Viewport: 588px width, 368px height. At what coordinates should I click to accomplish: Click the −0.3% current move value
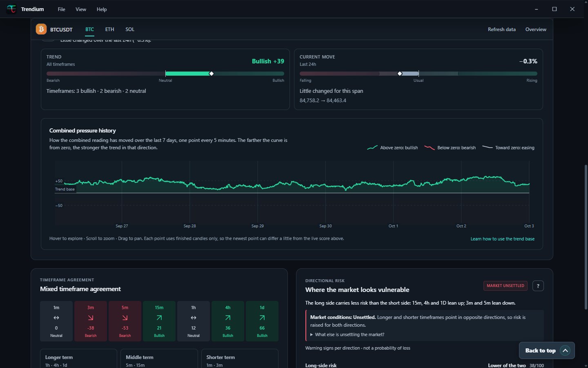pos(528,61)
